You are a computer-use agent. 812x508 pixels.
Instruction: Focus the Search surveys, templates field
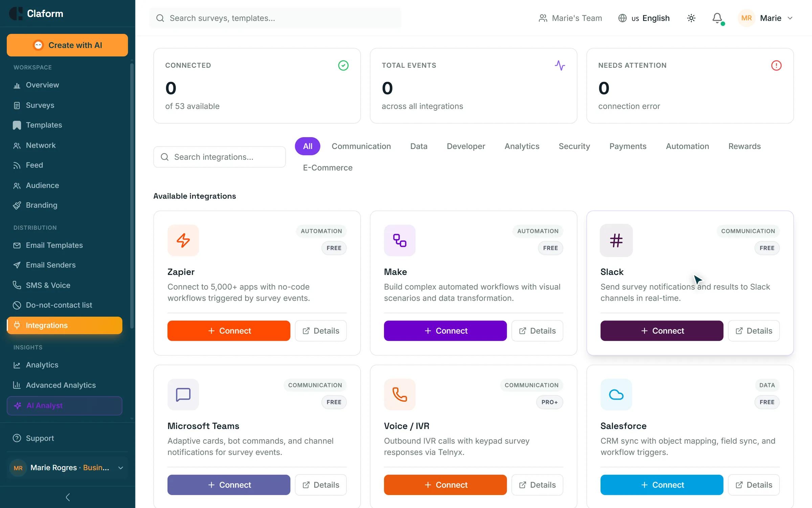(275, 18)
